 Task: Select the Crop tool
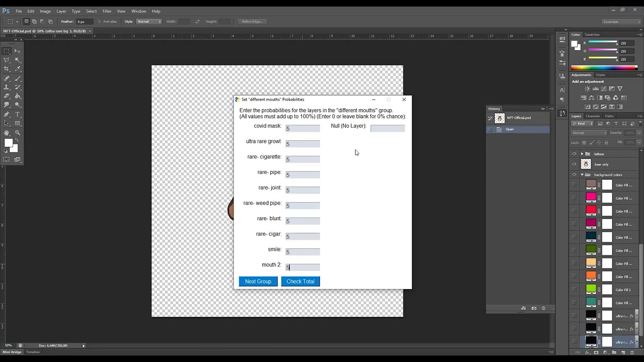(x=7, y=69)
